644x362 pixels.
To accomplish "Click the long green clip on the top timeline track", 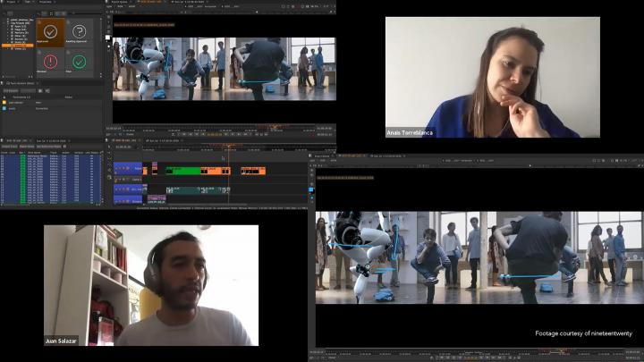I will click(x=183, y=170).
